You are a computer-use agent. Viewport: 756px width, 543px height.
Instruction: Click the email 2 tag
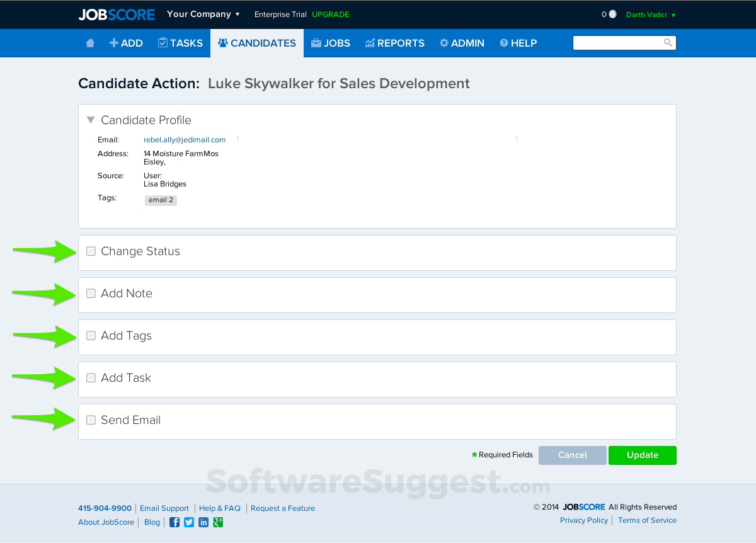[161, 200]
